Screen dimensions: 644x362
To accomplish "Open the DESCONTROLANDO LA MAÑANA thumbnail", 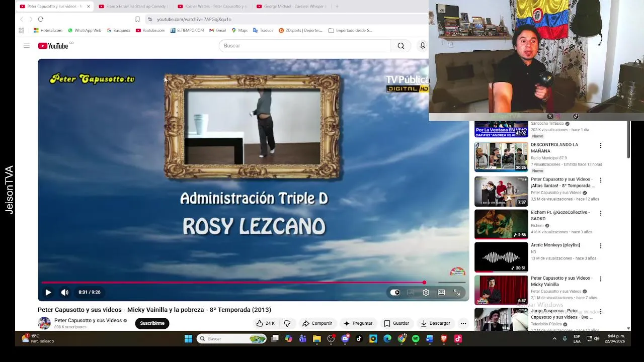I will pyautogui.click(x=501, y=157).
